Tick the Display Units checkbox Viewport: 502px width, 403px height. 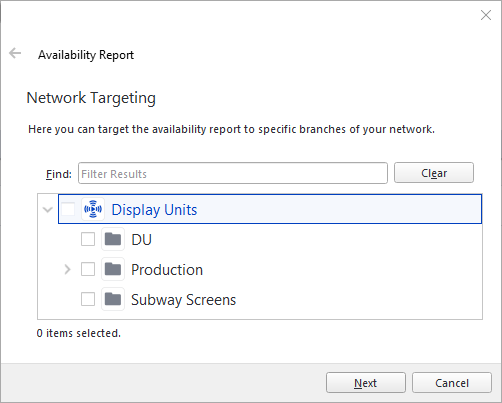[68, 209]
